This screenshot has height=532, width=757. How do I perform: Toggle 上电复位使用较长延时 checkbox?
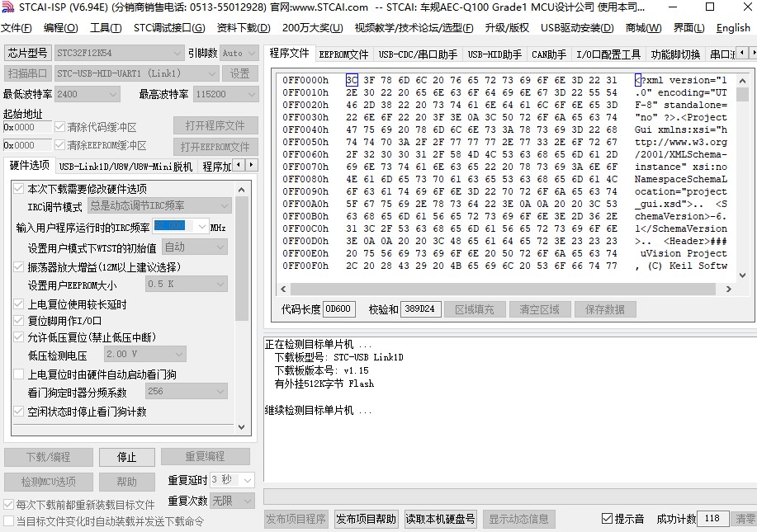click(x=18, y=304)
